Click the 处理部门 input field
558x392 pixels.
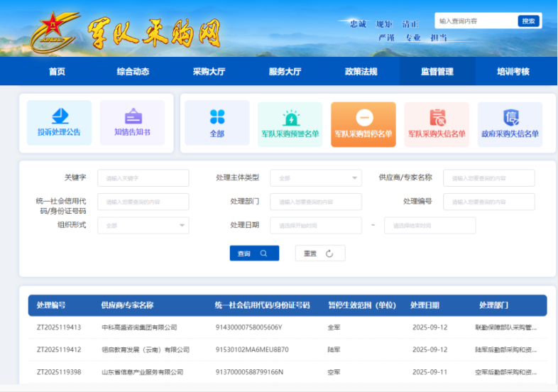click(x=316, y=202)
